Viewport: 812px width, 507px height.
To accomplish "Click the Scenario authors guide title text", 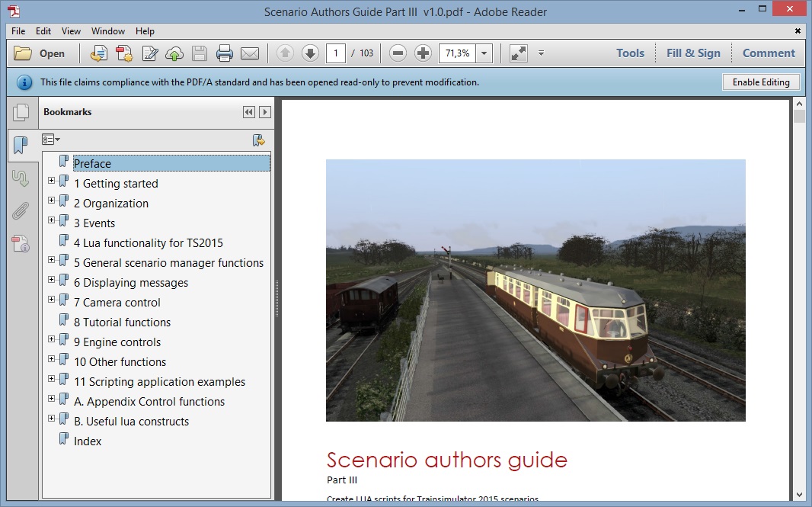I will click(447, 460).
